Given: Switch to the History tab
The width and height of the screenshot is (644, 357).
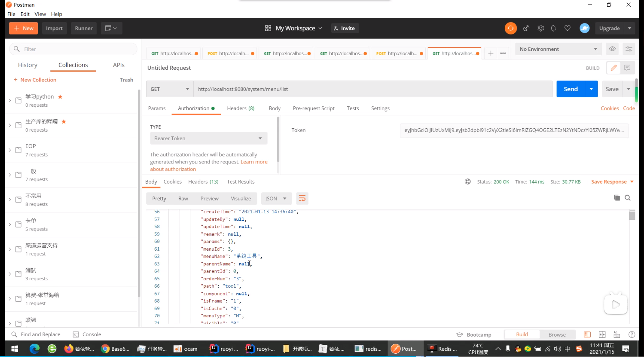Looking at the screenshot, I should point(28,65).
